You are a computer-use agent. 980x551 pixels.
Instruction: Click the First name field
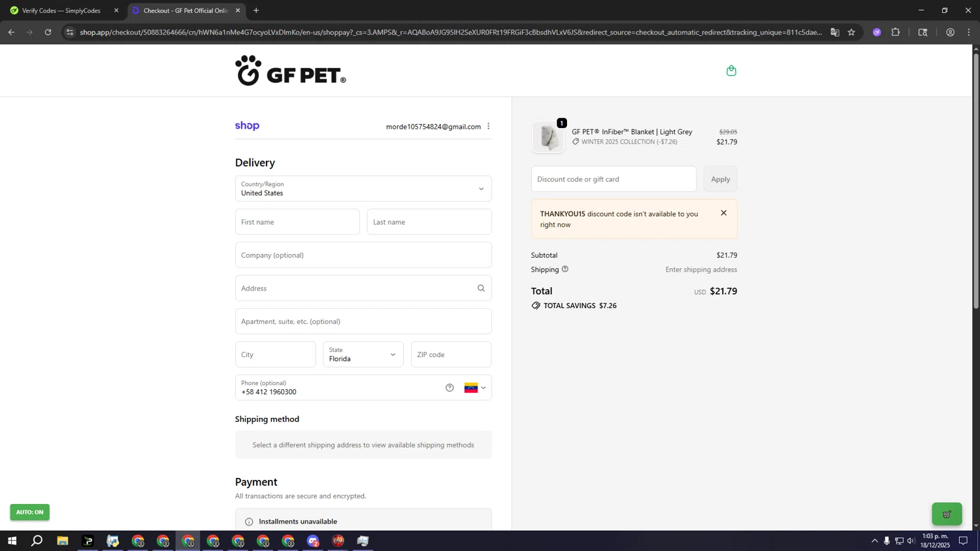(297, 222)
